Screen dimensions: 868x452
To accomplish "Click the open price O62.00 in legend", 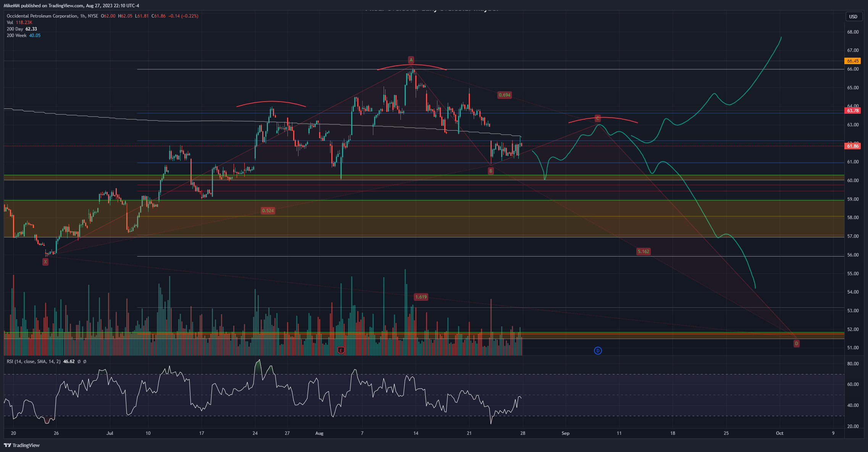I will click(x=108, y=16).
